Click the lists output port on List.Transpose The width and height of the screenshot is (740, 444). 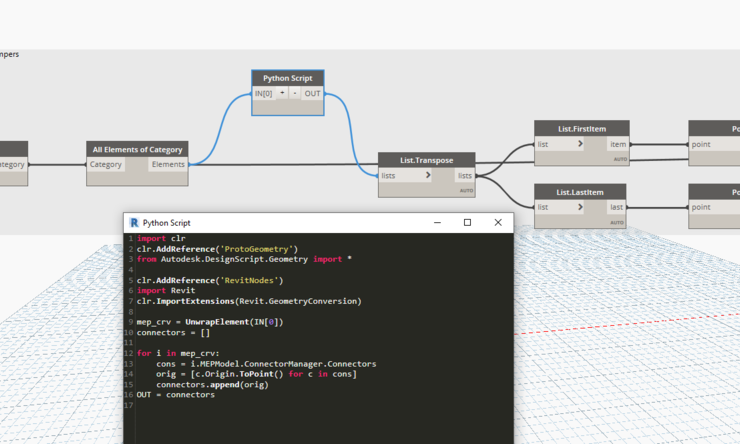(465, 175)
